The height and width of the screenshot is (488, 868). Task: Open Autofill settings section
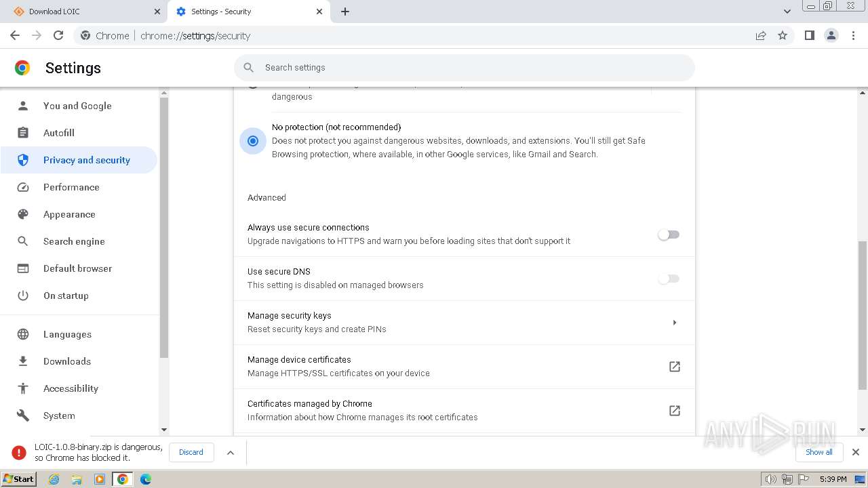(79, 133)
